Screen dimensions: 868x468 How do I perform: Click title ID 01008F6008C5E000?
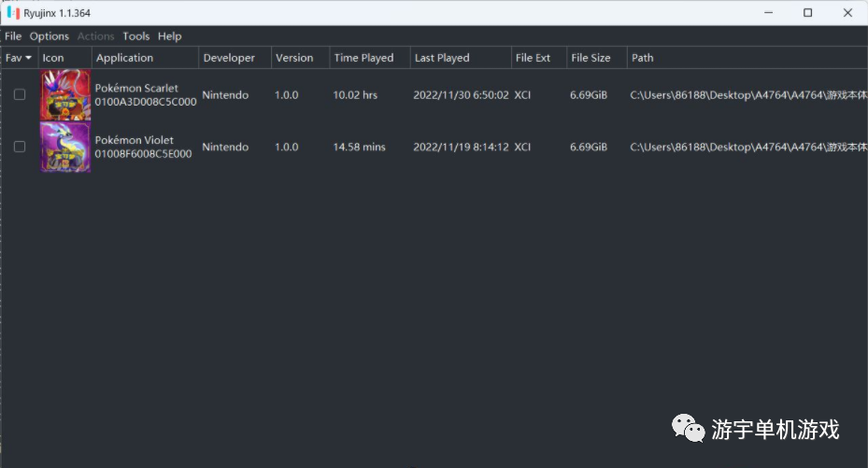(x=143, y=154)
